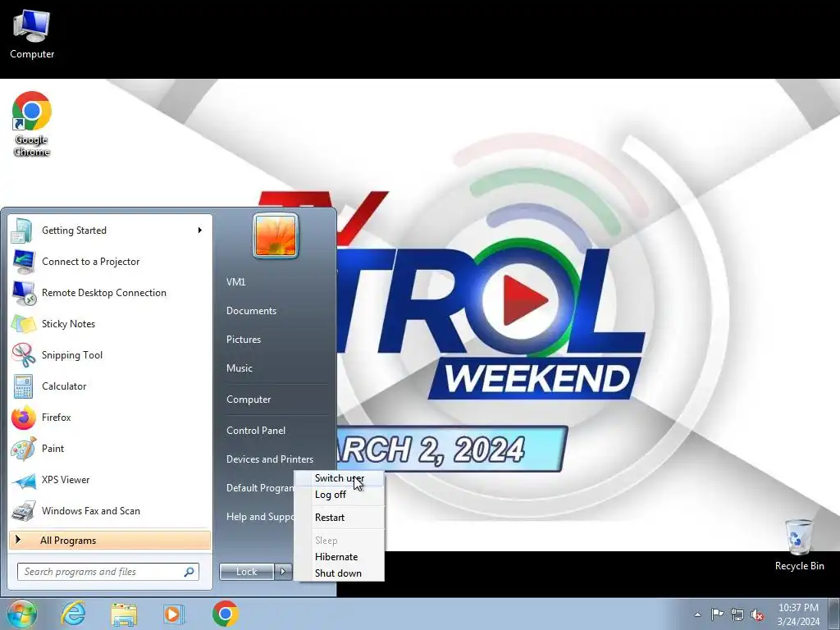Open Help and Support link
The width and height of the screenshot is (840, 630).
[x=260, y=517]
